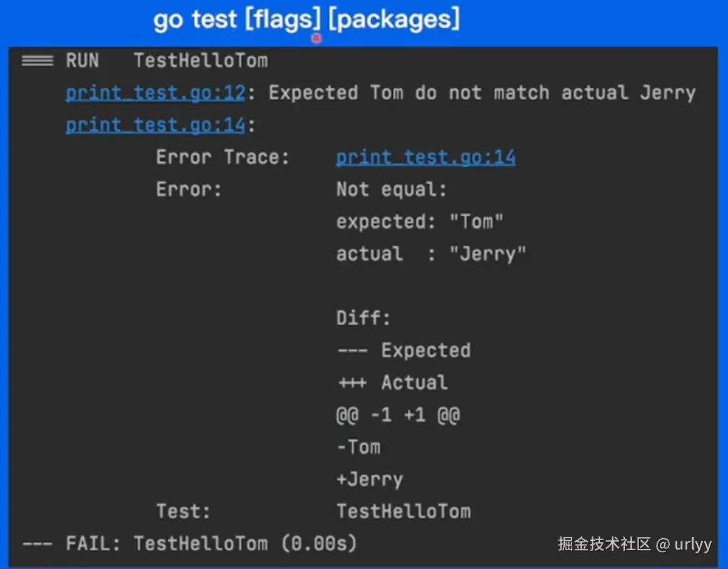Click the FAIL: TestHelloTom (0.00s) line

pos(190,543)
